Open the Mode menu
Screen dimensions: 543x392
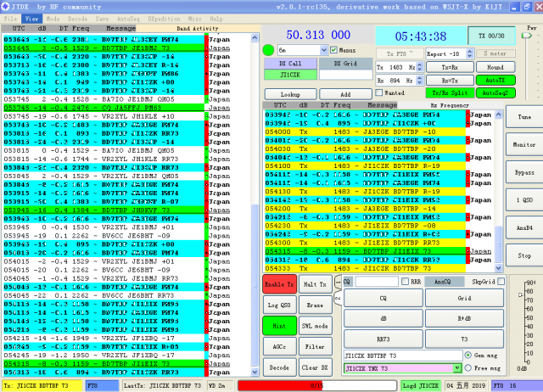click(x=53, y=19)
